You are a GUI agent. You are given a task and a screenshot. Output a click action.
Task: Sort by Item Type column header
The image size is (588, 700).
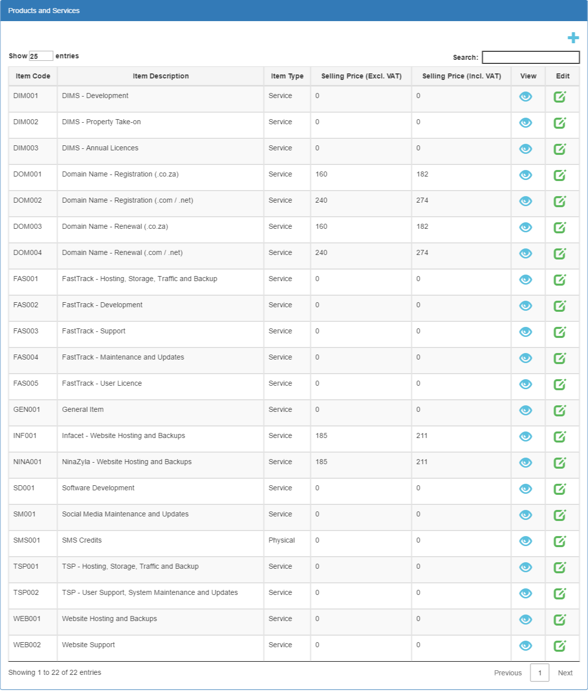[287, 76]
